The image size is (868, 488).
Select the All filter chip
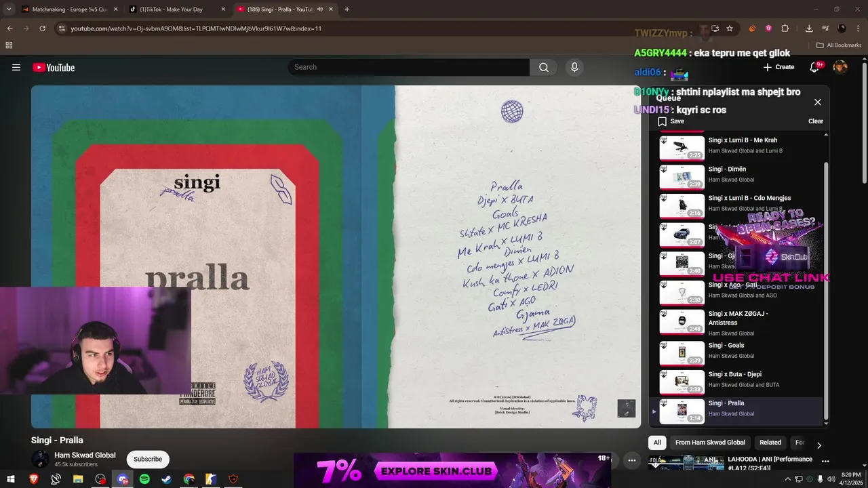(x=657, y=443)
